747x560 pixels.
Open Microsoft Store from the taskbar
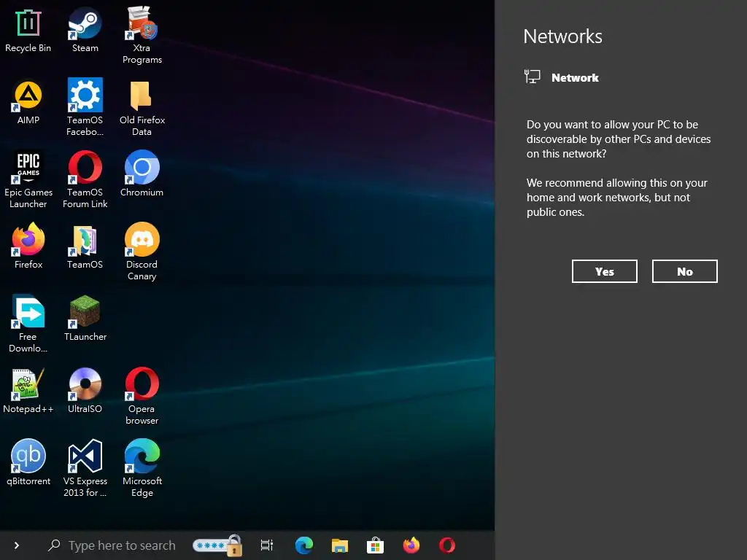tap(375, 545)
